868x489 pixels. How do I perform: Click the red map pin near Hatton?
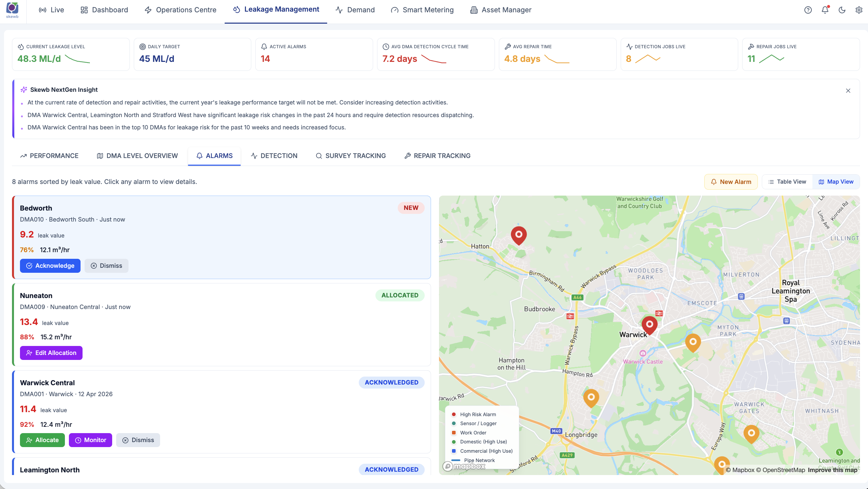click(x=519, y=235)
